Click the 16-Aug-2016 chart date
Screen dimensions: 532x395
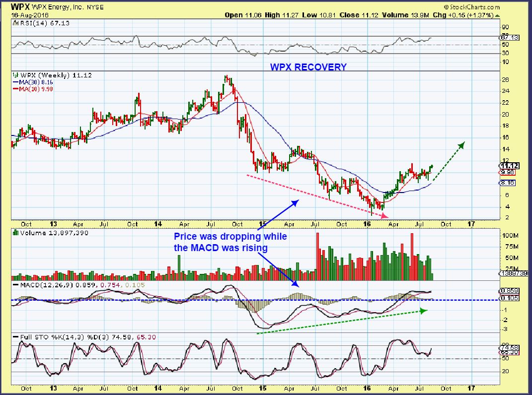29,15
